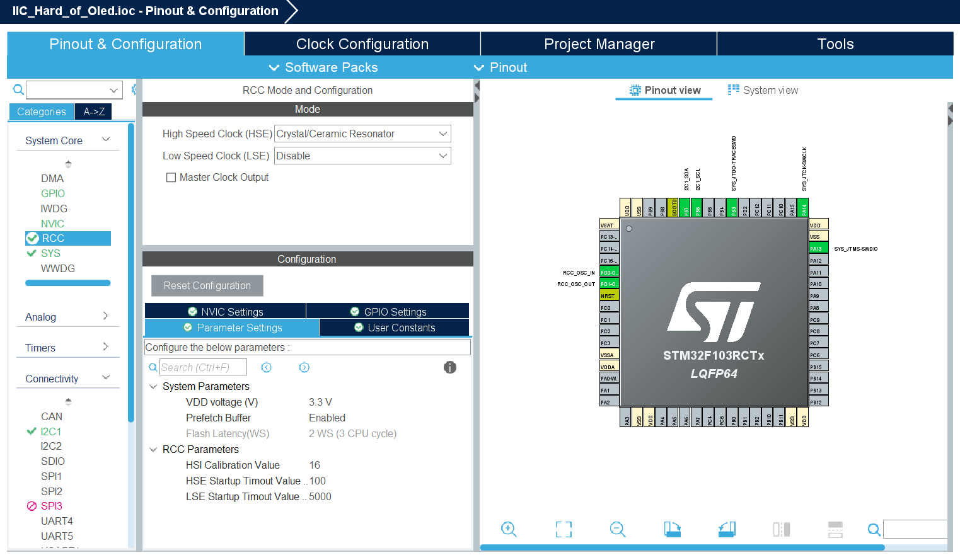The image size is (960, 560).
Task: Click the pinout search input field
Action: [x=915, y=529]
